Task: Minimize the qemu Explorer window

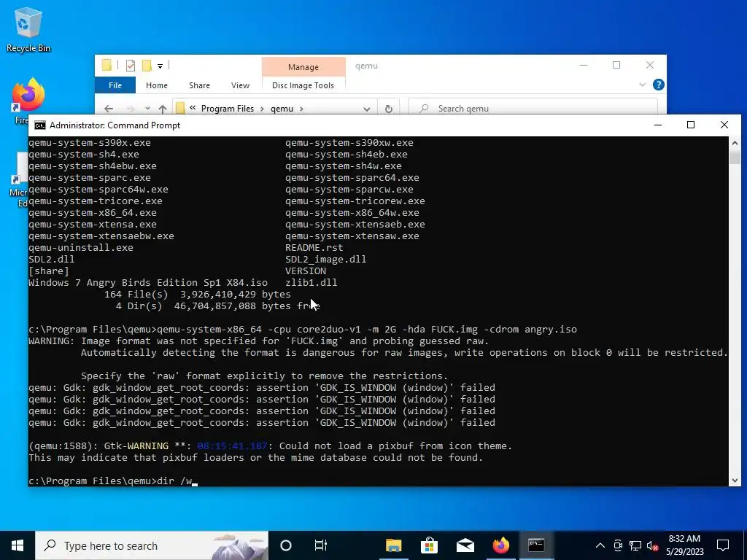Action: 583,65
